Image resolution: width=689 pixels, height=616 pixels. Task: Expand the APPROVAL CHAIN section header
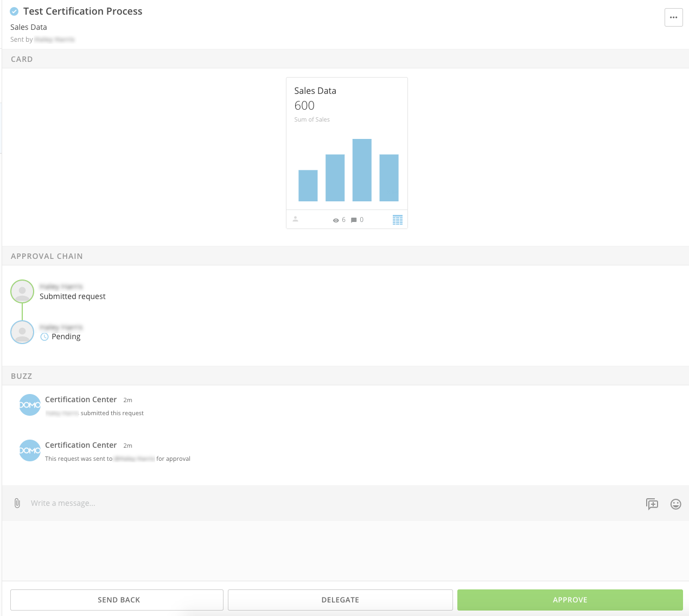coord(47,256)
